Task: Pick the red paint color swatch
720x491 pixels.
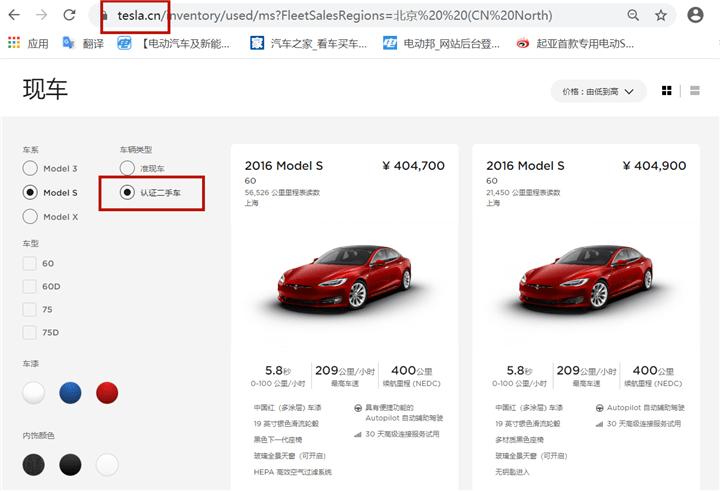Action: [107, 393]
